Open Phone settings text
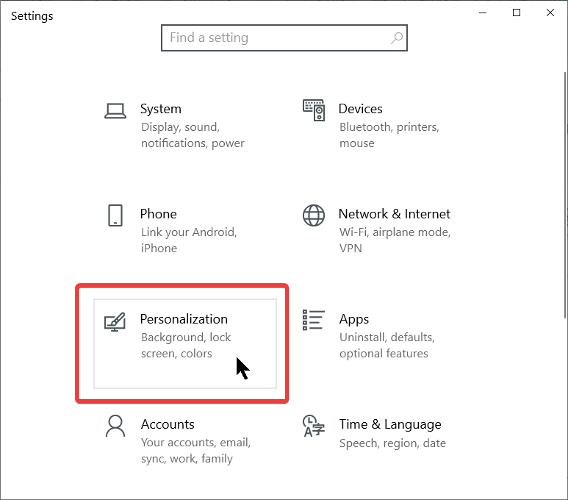The width and height of the screenshot is (568, 500). point(158,214)
